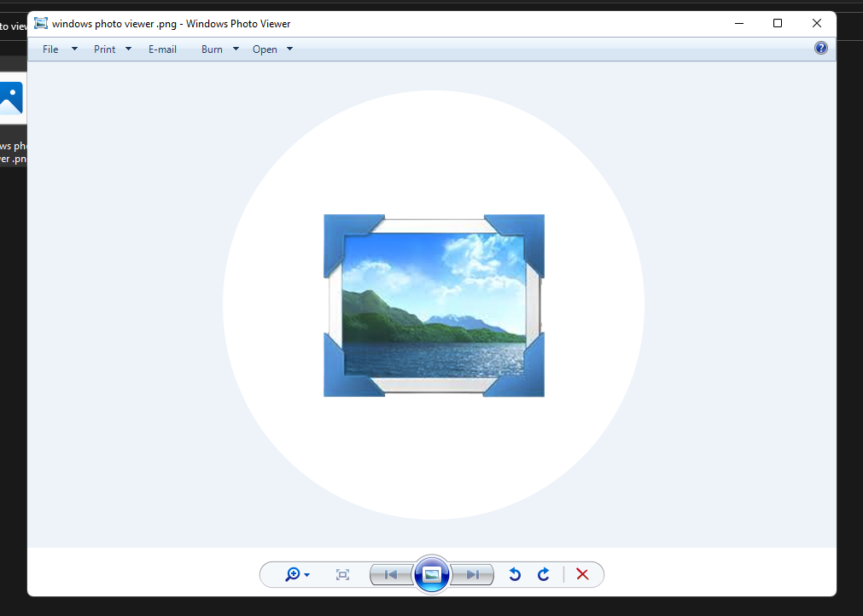The height and width of the screenshot is (616, 863).
Task: Open the File menu dropdown
Action: tap(75, 49)
